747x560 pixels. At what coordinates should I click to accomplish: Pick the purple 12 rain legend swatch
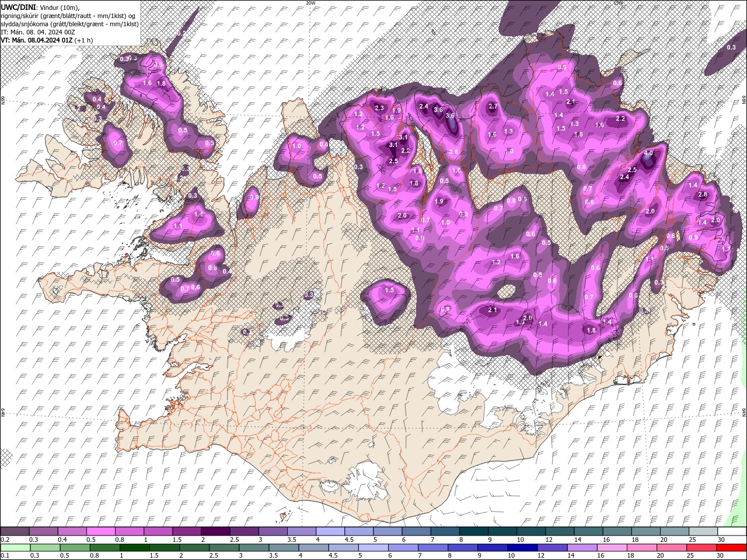pyautogui.click(x=552, y=547)
